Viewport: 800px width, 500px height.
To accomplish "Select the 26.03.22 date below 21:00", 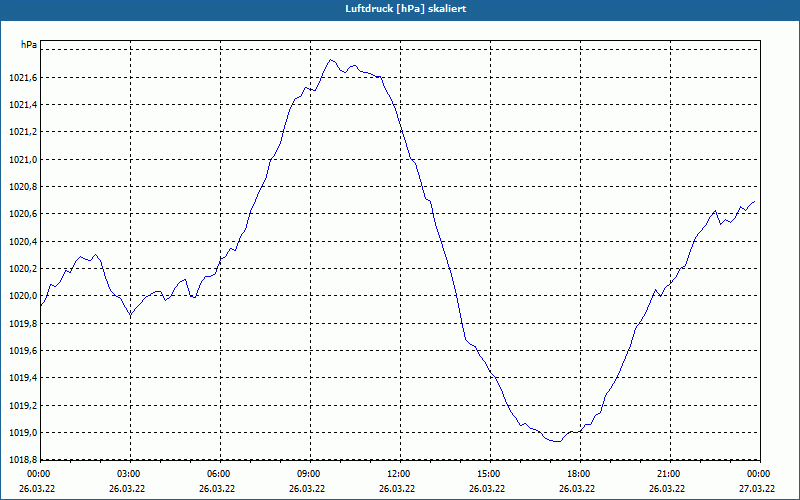I will point(666,489).
